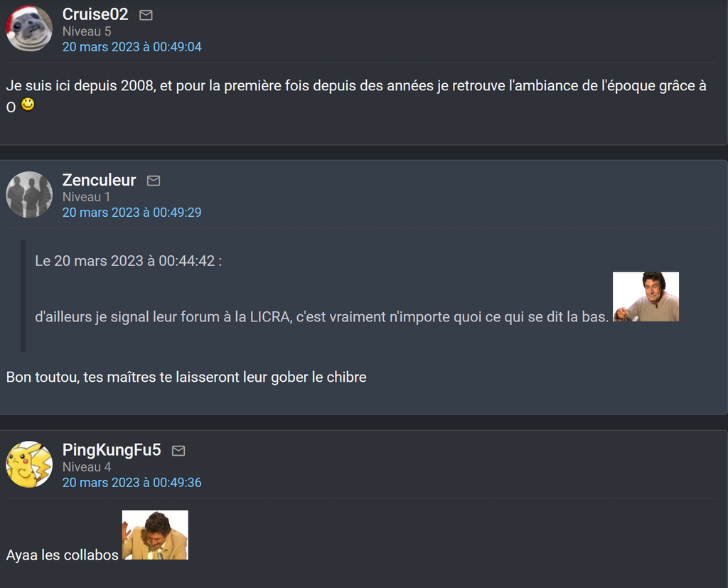Image resolution: width=728 pixels, height=588 pixels.
Task: Open the laughing man sticker after 'Ayaa les collabos'
Action: coord(155,535)
